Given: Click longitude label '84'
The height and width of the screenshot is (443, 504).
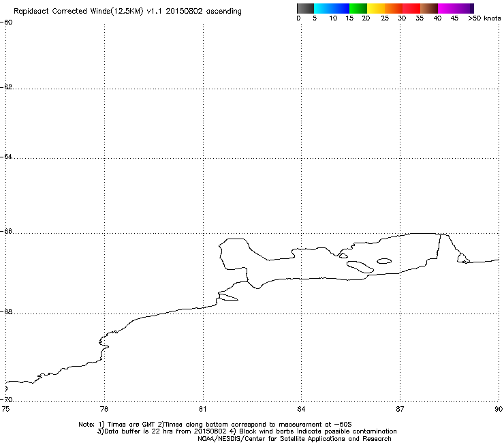Looking at the screenshot, I should [x=301, y=409].
